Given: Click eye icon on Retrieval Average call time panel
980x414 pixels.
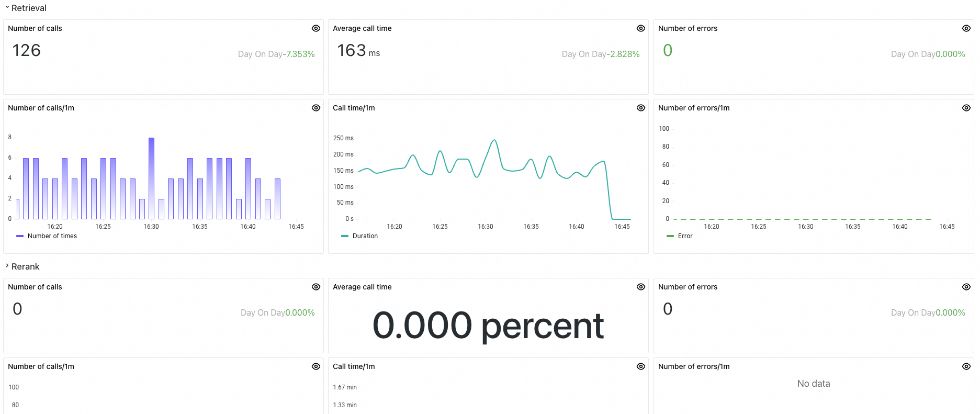Looking at the screenshot, I should point(641,28).
